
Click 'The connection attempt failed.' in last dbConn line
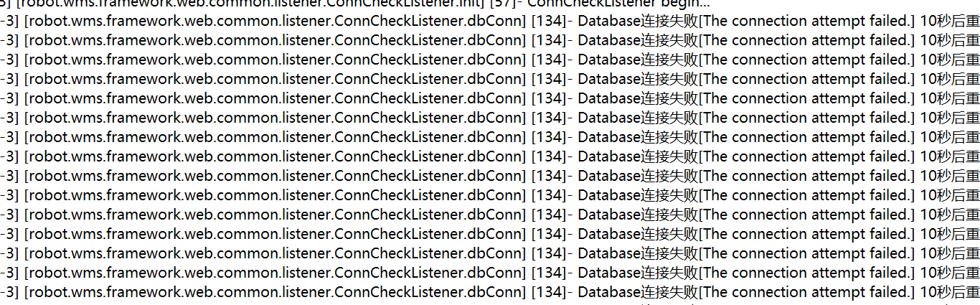pyautogui.click(x=807, y=292)
